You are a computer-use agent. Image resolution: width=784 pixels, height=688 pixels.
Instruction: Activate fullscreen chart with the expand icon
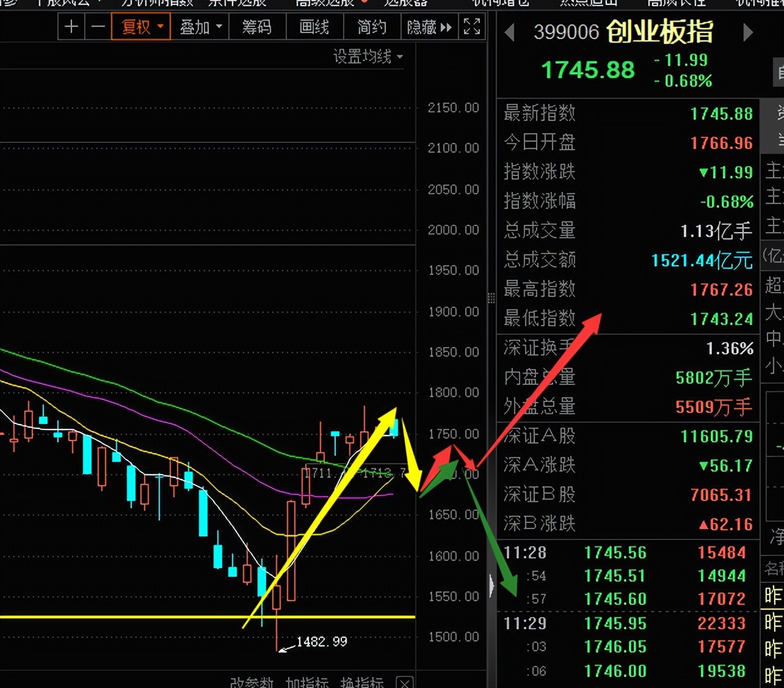(x=471, y=27)
